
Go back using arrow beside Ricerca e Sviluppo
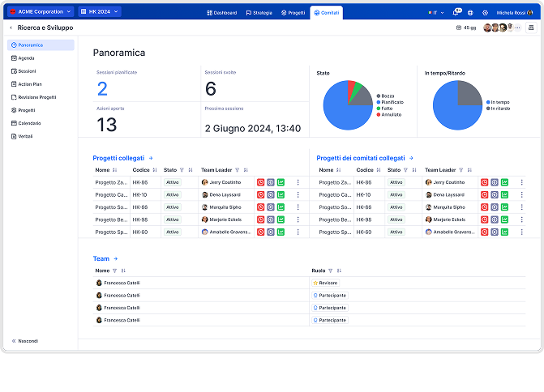click(x=11, y=28)
